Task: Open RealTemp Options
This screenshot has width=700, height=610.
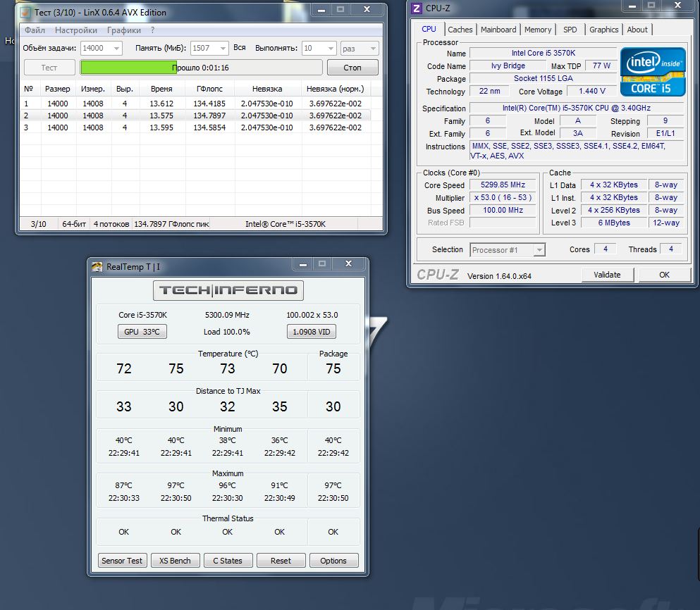Action: pos(333,561)
